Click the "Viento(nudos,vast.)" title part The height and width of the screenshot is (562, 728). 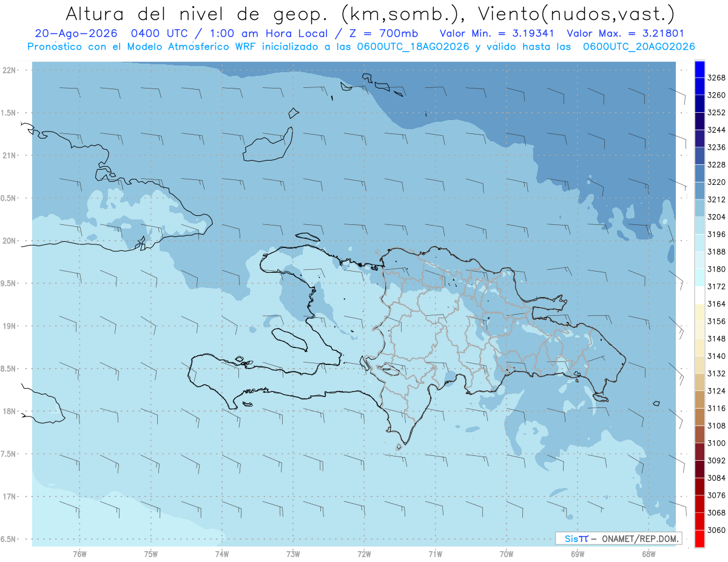[x=575, y=13]
